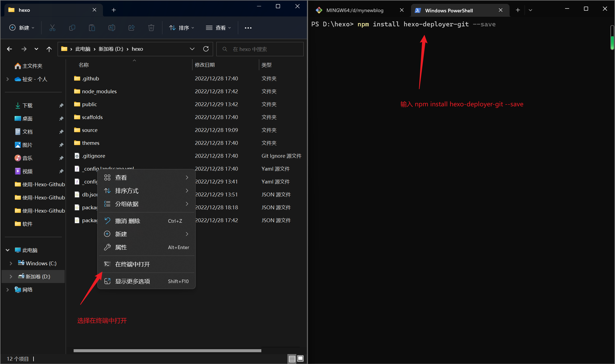The height and width of the screenshot is (364, 615).
Task: Click the Paste clipboard icon
Action: (x=92, y=28)
